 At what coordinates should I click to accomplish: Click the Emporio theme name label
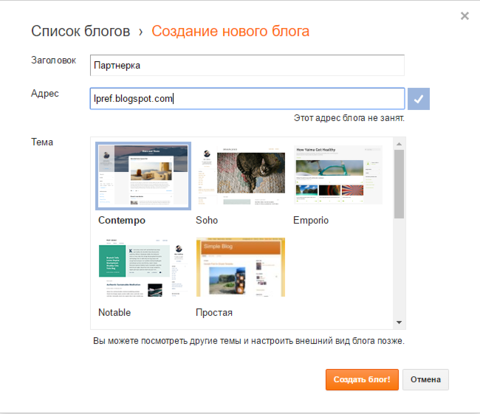[x=311, y=220]
